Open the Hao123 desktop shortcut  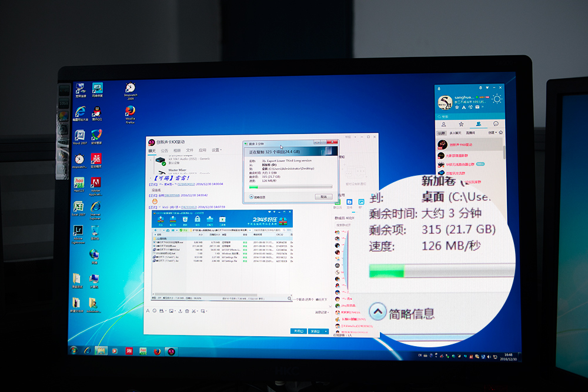pyautogui.click(x=79, y=185)
